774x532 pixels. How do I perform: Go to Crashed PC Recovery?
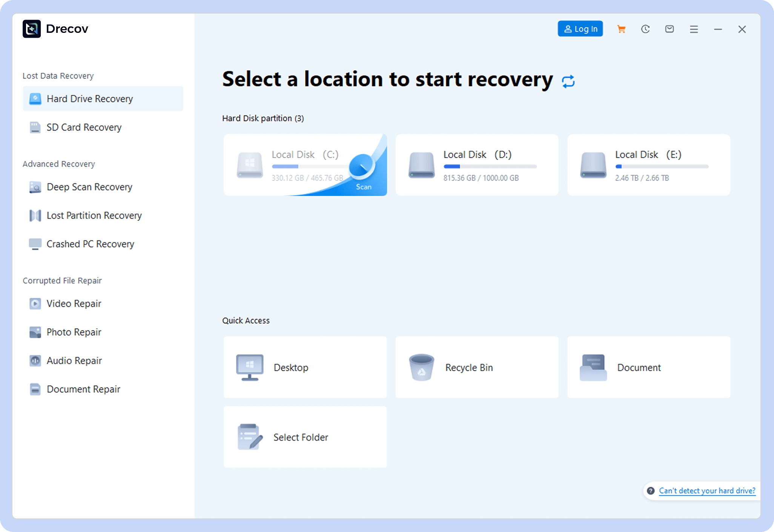pyautogui.click(x=90, y=244)
